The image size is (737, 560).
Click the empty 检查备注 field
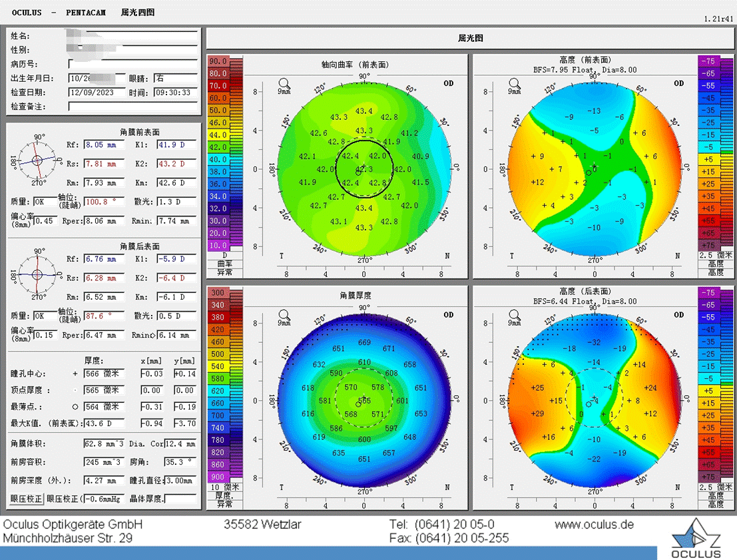pyautogui.click(x=133, y=107)
